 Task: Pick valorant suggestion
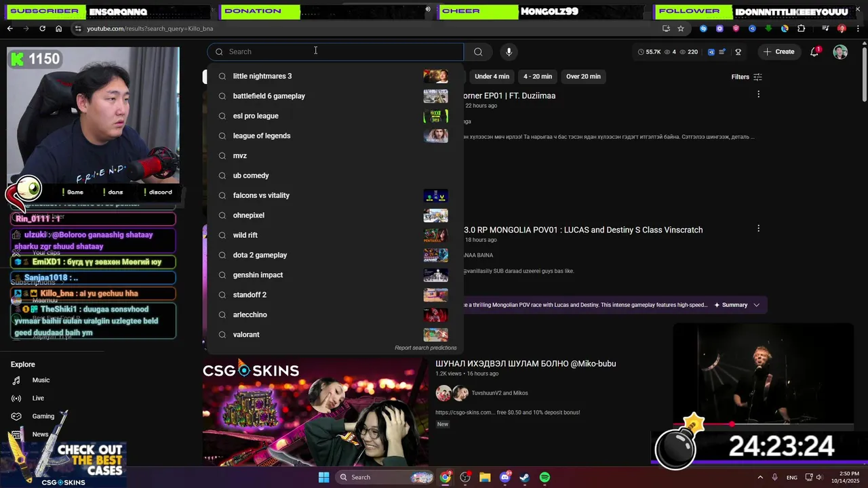(x=336, y=335)
